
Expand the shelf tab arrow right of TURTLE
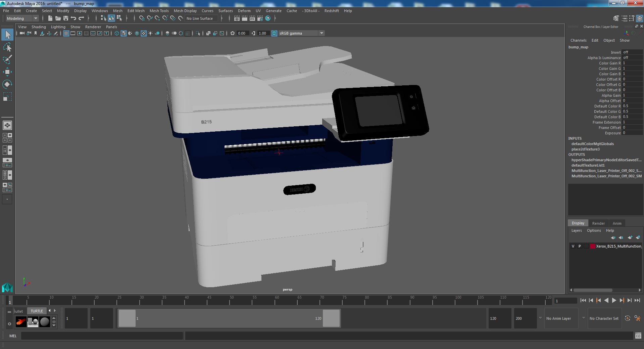tap(55, 311)
